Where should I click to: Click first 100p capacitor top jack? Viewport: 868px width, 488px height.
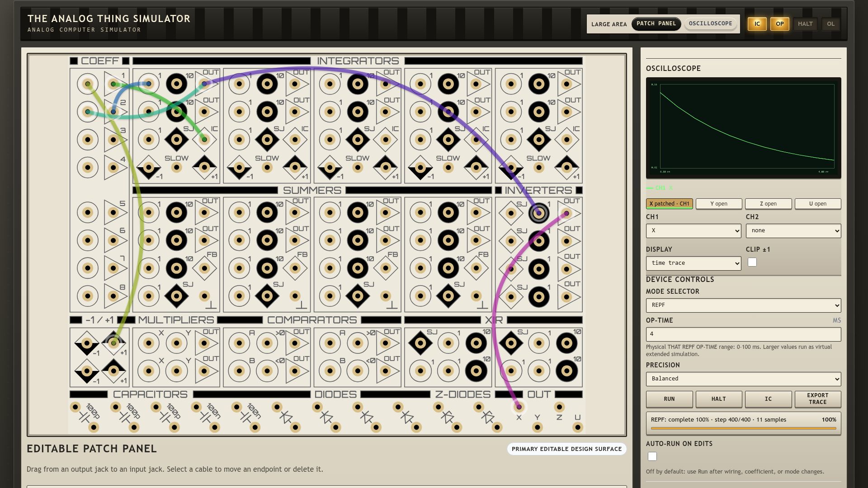click(x=75, y=407)
